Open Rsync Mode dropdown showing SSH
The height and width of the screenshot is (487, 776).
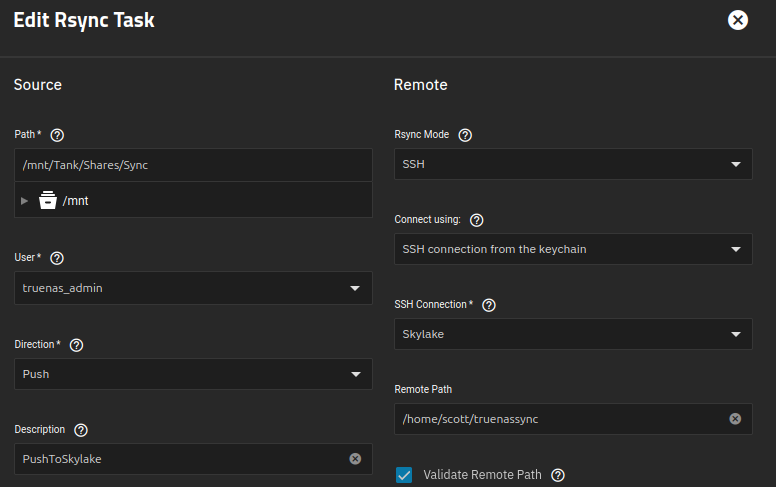pyautogui.click(x=573, y=164)
